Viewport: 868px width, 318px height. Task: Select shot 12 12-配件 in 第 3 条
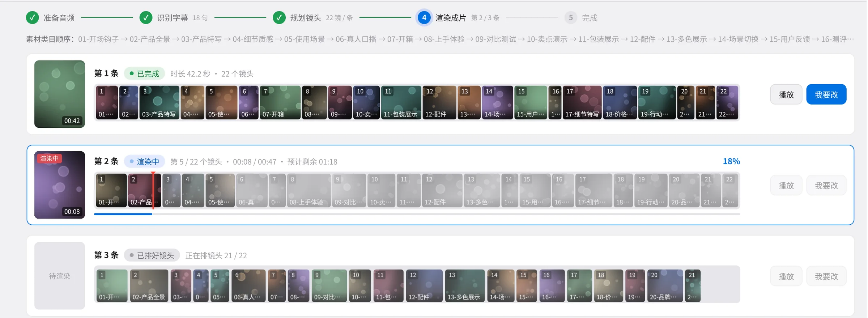point(424,285)
